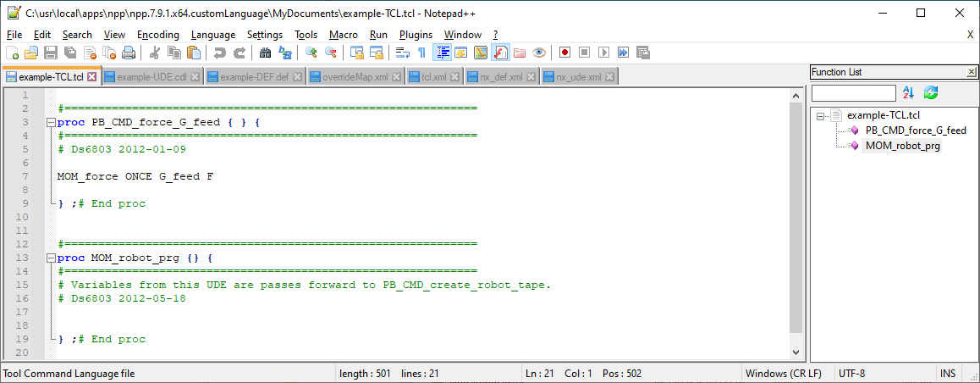Click the Close document toolbar icon
Image resolution: width=980 pixels, height=383 pixels.
click(x=90, y=53)
